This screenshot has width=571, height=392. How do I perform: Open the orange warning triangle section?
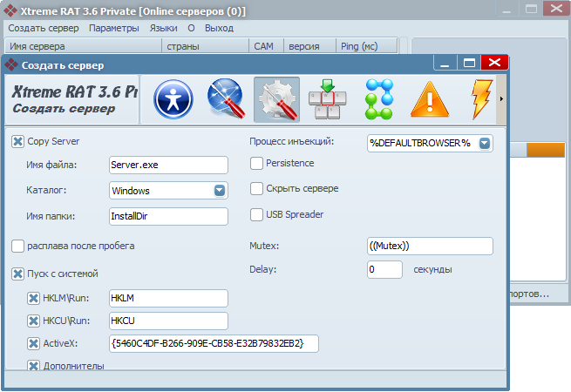click(430, 99)
